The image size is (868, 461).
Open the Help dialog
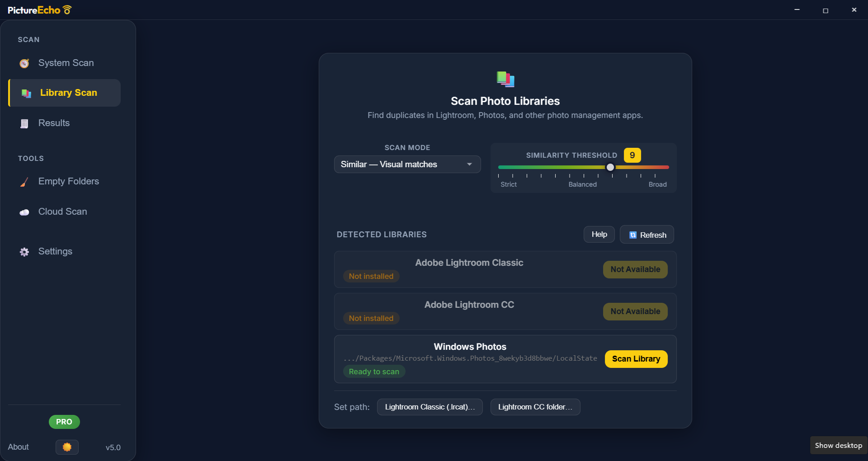pos(599,234)
